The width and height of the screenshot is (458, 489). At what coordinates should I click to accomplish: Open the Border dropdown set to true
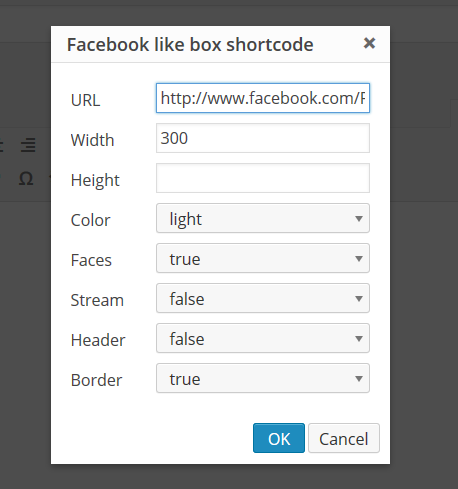[263, 378]
